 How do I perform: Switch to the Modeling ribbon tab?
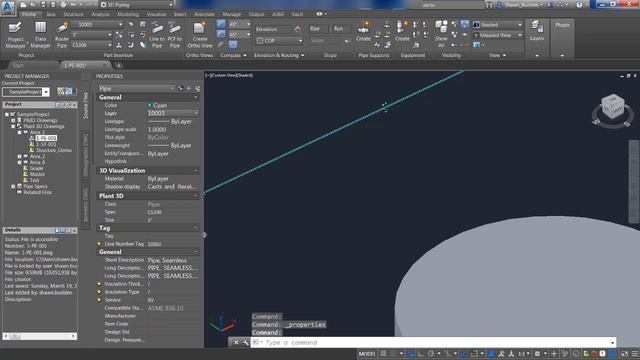pos(128,14)
